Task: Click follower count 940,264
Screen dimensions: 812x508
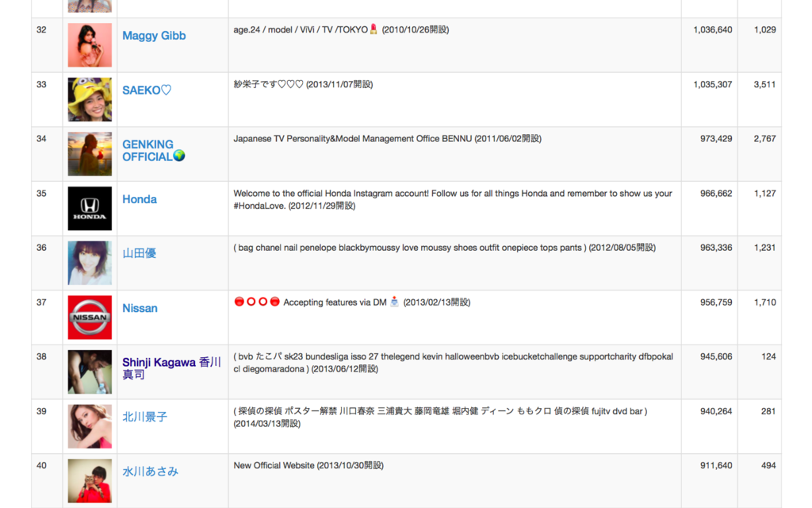Action: (x=716, y=411)
